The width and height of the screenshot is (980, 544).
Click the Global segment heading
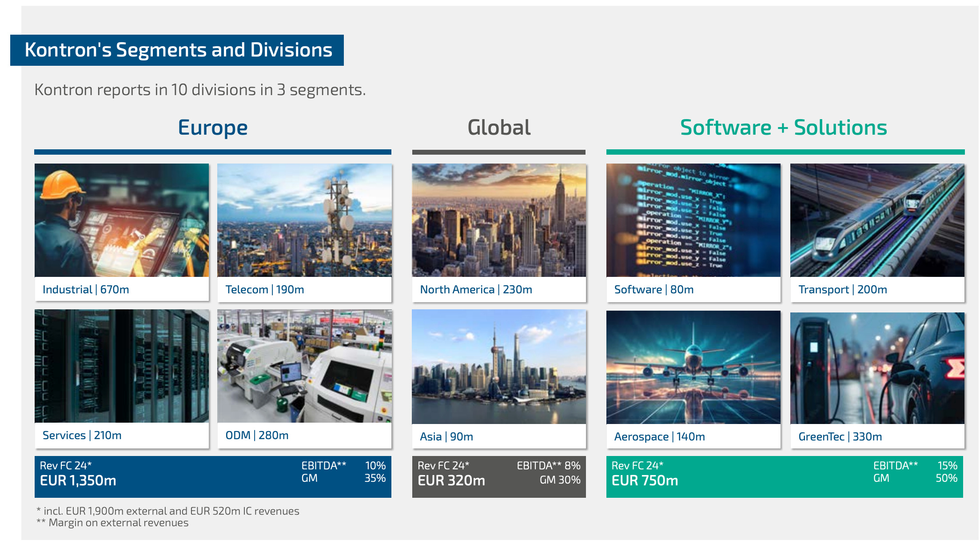coord(498,128)
